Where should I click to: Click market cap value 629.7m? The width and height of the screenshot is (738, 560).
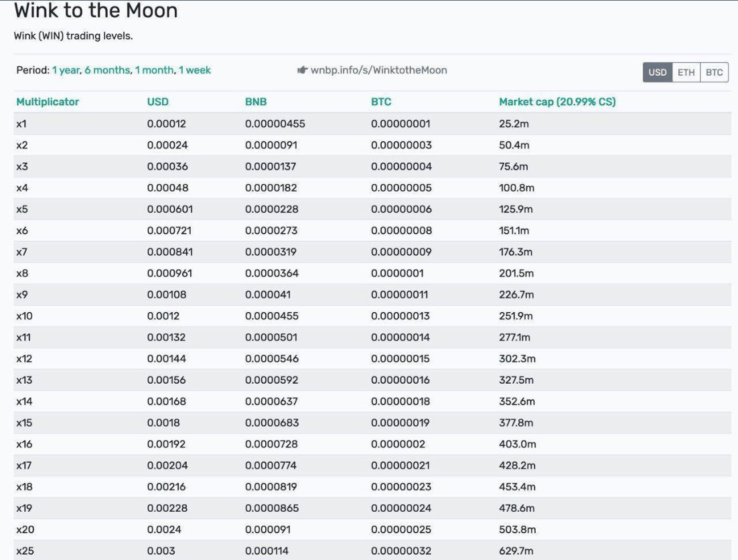click(x=516, y=551)
